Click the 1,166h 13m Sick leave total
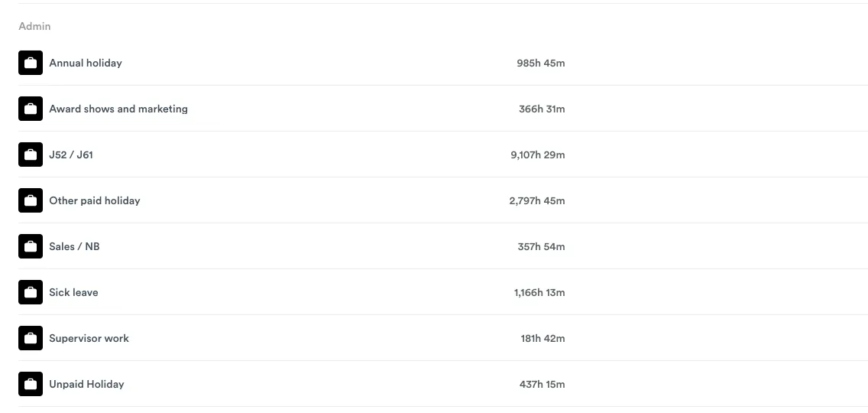The image size is (868, 413). click(x=539, y=292)
